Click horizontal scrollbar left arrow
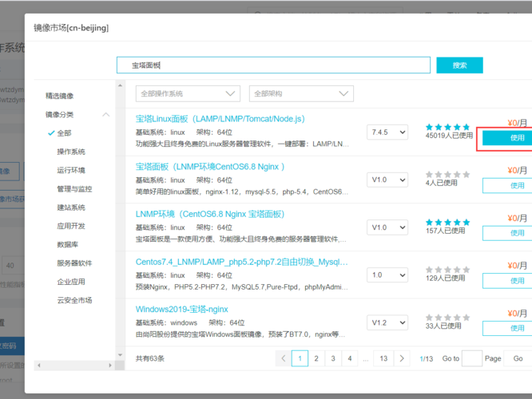 tap(39, 365)
